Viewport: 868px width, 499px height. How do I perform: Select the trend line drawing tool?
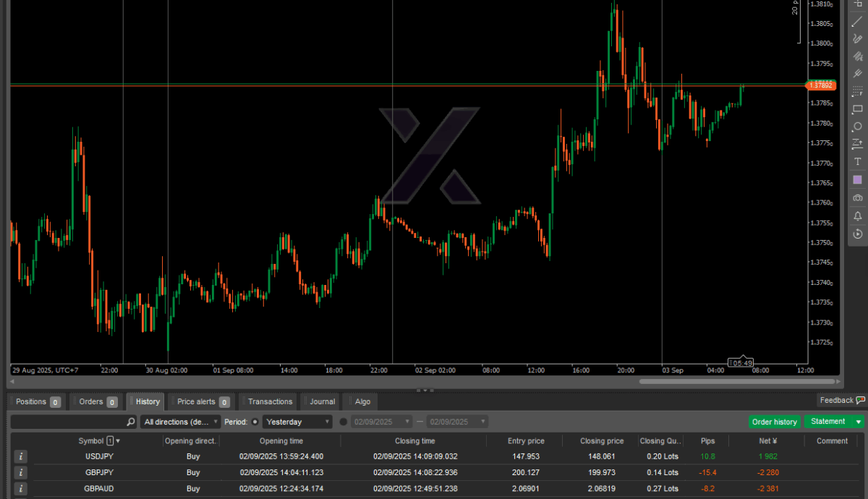[857, 22]
